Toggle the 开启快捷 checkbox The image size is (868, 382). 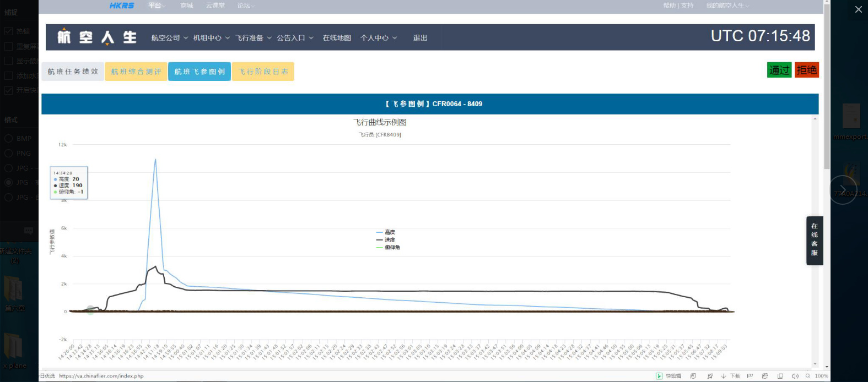[8, 90]
